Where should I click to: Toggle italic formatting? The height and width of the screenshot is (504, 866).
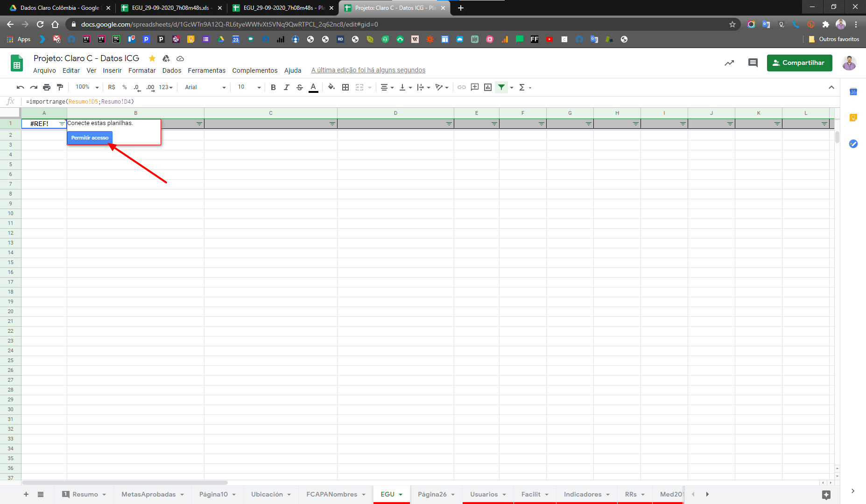pyautogui.click(x=286, y=87)
